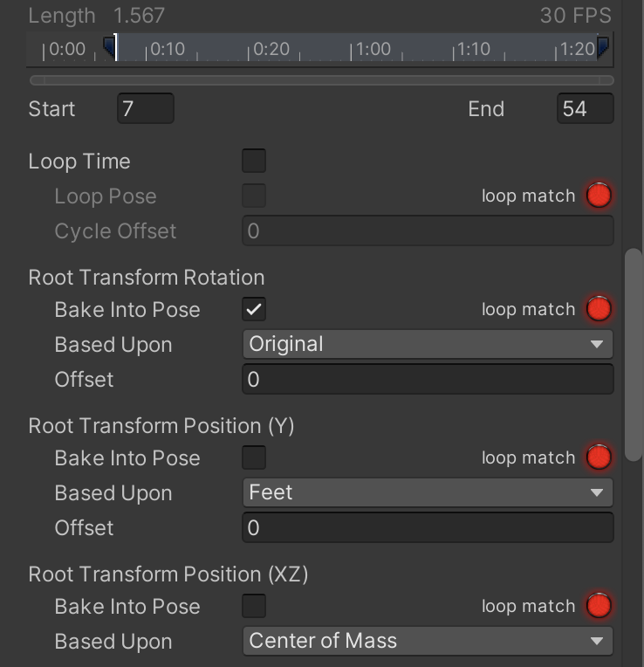Screen dimensions: 644x667
Task: Click the timeline start range handle
Action: (x=109, y=45)
